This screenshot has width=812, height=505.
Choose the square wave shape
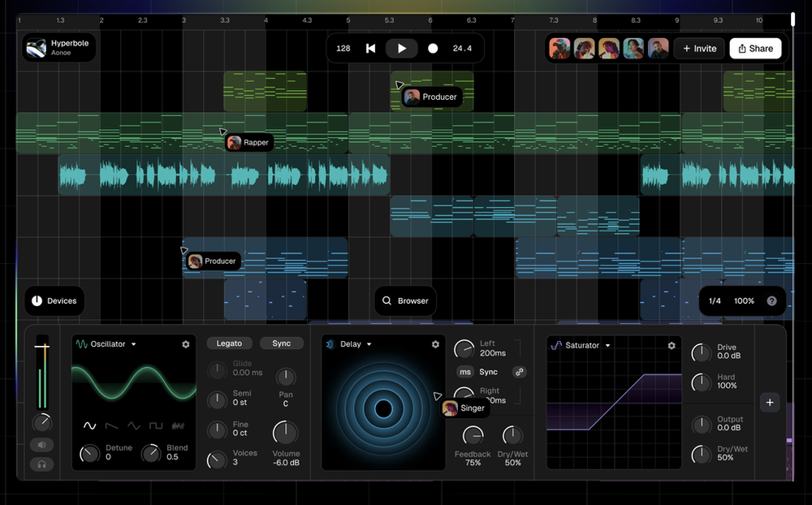click(155, 425)
